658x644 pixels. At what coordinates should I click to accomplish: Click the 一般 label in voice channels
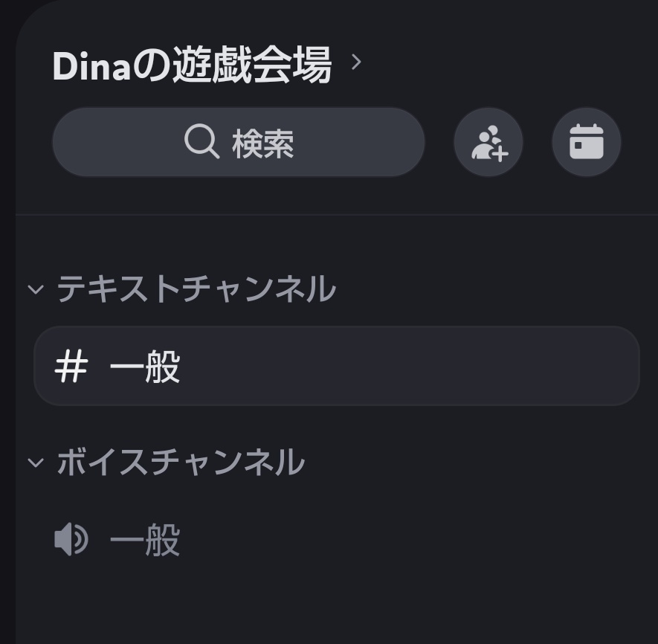pos(145,540)
